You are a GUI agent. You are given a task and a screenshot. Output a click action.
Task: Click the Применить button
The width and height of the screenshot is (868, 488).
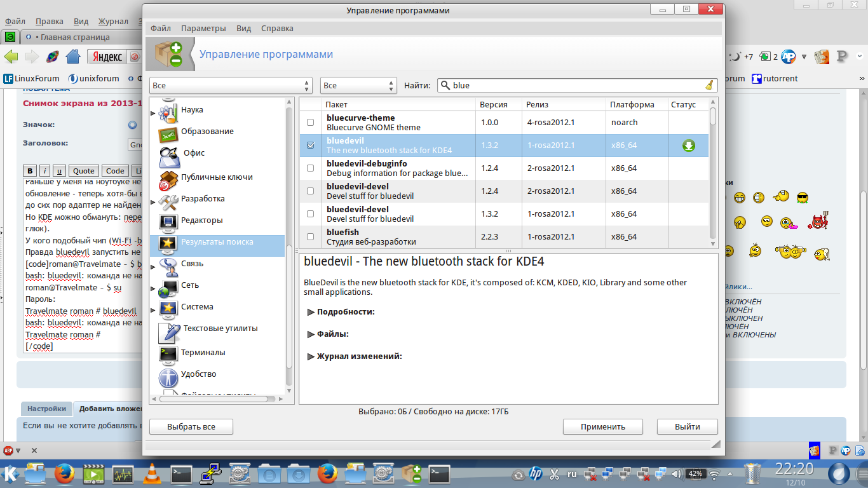[x=602, y=427]
